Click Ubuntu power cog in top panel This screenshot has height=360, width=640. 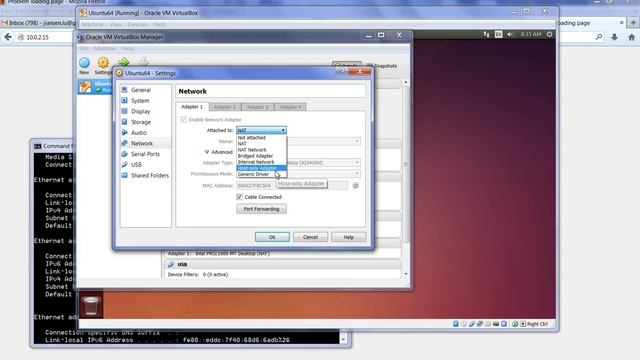549,34
